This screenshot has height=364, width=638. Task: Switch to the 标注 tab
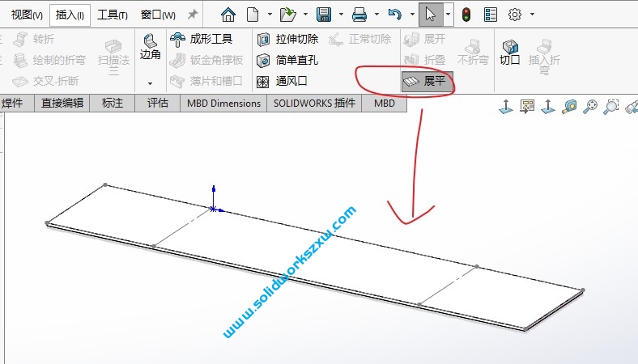[x=113, y=104]
